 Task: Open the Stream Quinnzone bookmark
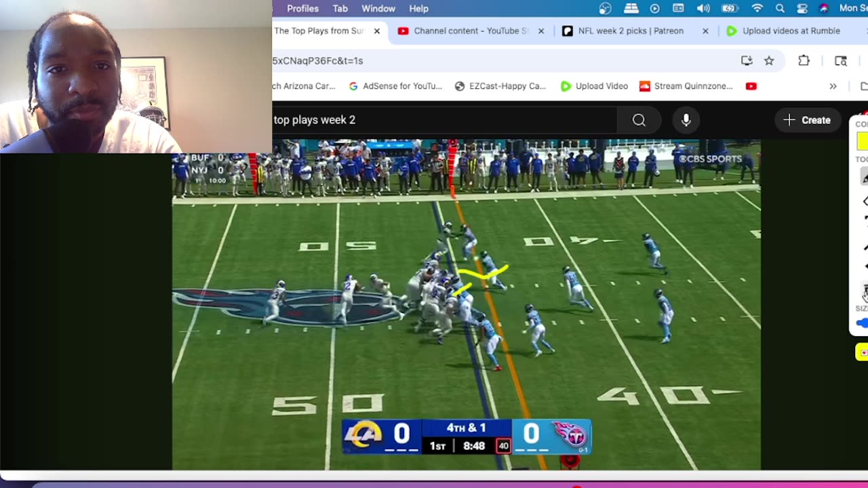point(686,86)
